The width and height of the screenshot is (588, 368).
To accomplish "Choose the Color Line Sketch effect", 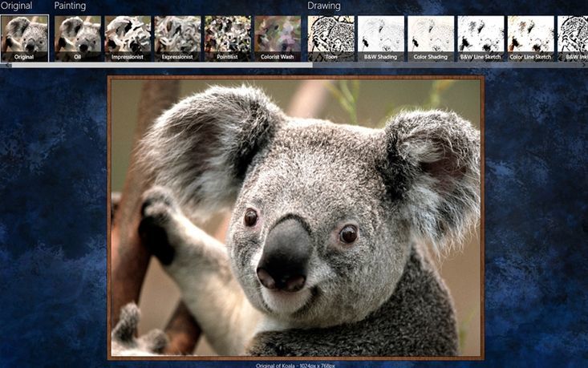I will 530,38.
